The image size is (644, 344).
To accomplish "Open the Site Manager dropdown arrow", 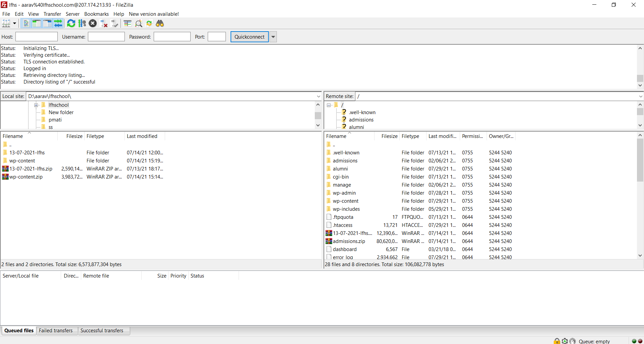I will (x=14, y=23).
